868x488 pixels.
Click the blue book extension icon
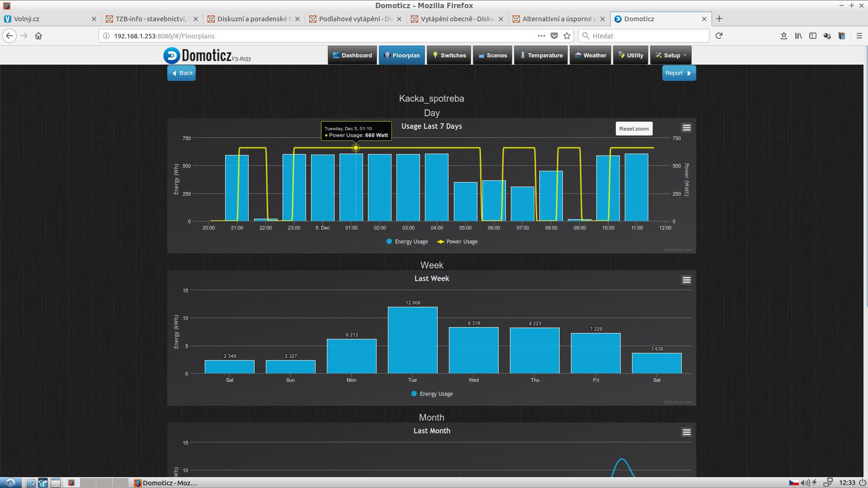(x=842, y=36)
